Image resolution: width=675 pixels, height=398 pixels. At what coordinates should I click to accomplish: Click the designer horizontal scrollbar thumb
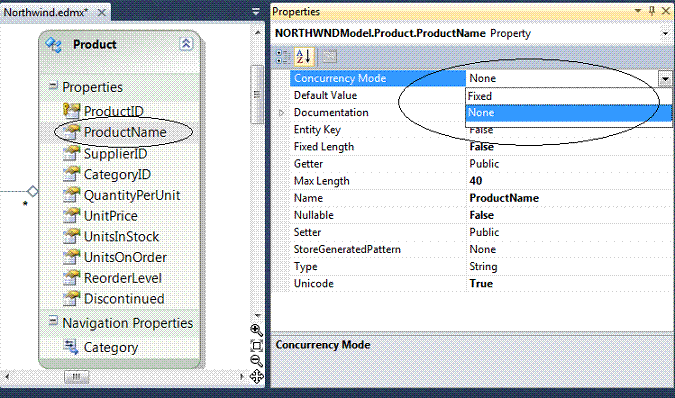[76, 377]
